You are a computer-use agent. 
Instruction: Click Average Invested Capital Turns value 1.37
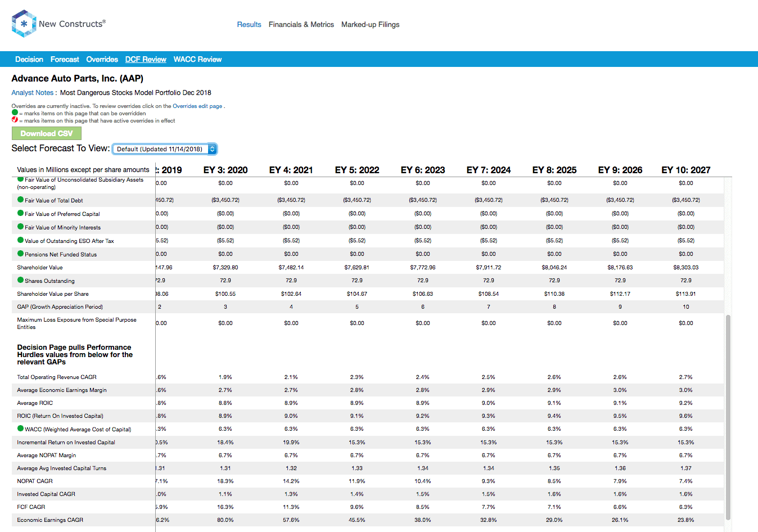(686, 468)
